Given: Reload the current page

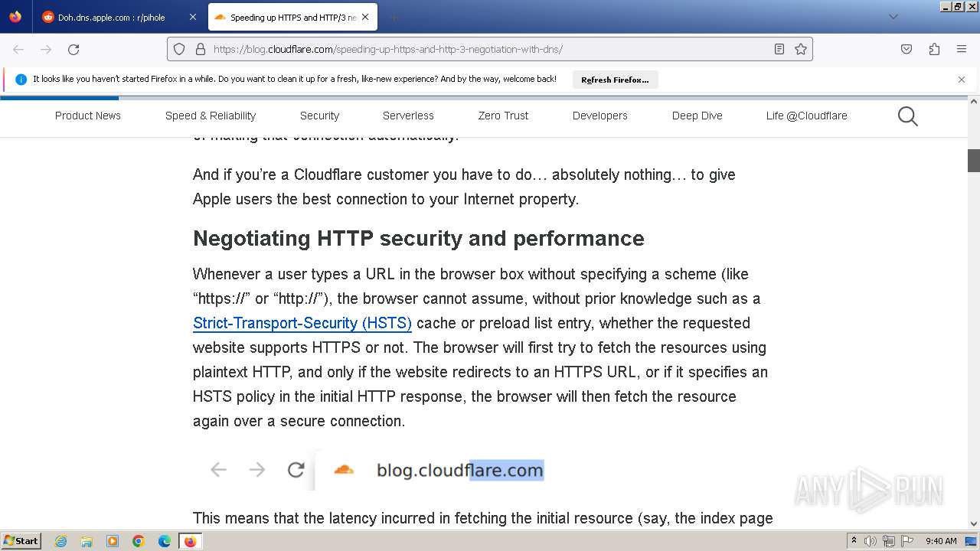Looking at the screenshot, I should coord(73,49).
